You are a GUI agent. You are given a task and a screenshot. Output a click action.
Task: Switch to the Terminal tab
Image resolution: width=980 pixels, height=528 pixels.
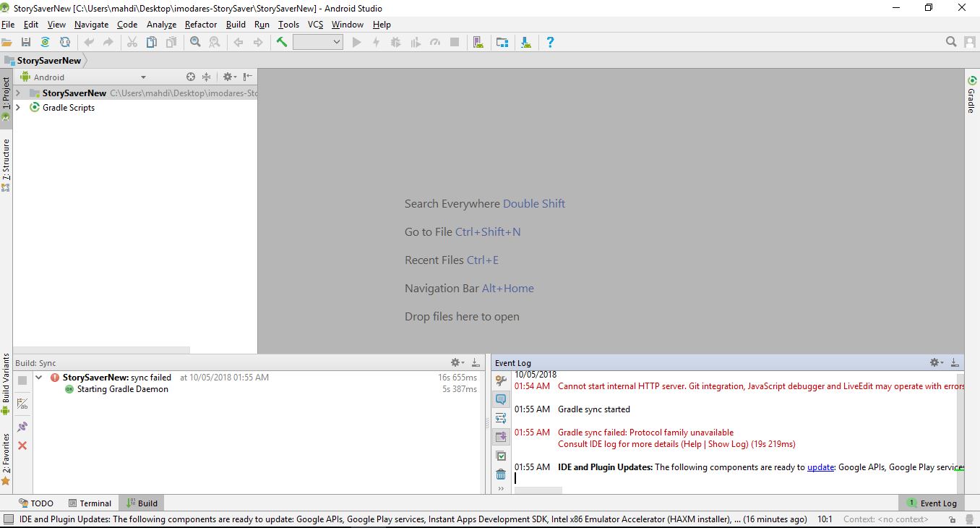(x=90, y=503)
